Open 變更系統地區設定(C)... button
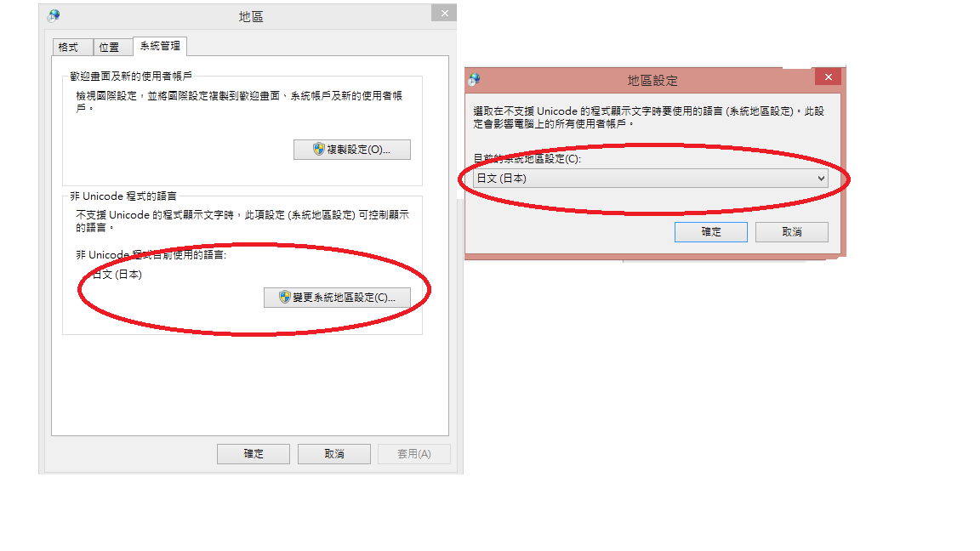The height and width of the screenshot is (551, 980). click(x=337, y=298)
